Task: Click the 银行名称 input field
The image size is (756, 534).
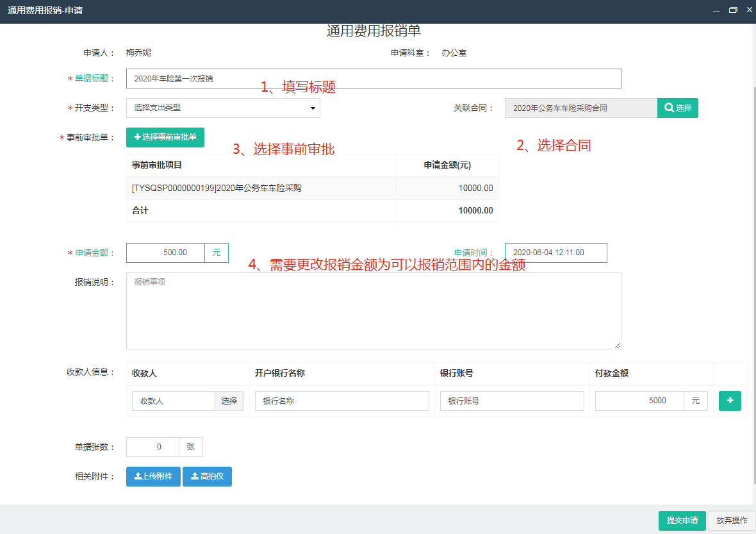Action: coord(342,401)
